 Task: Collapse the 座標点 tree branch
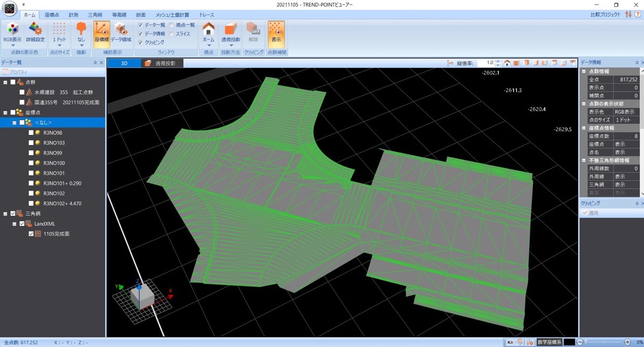(5, 112)
